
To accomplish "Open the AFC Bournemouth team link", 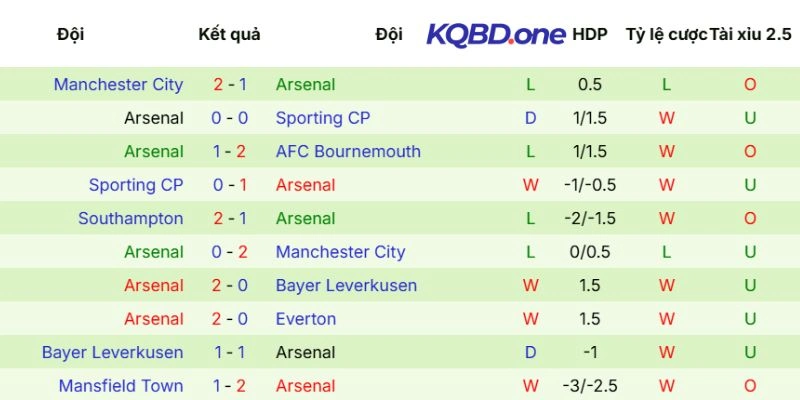I will click(348, 152).
